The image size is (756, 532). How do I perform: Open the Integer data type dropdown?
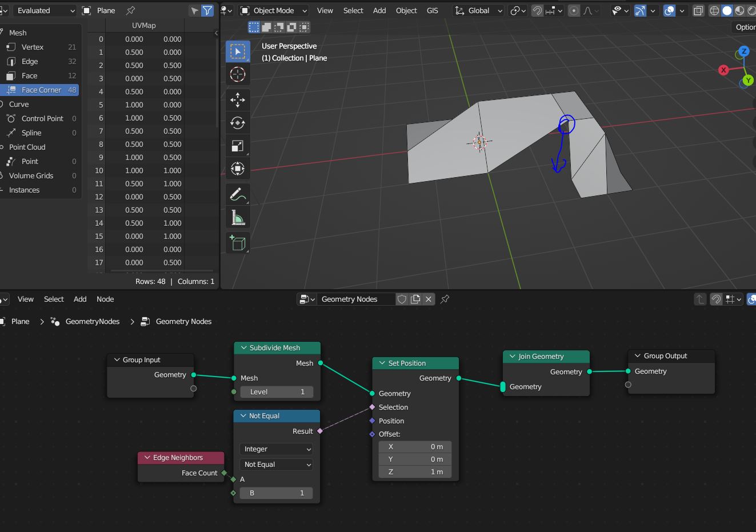277,449
